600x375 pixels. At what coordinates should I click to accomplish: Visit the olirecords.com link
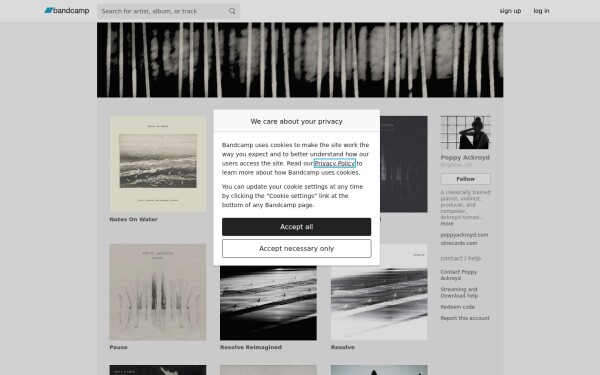458,243
